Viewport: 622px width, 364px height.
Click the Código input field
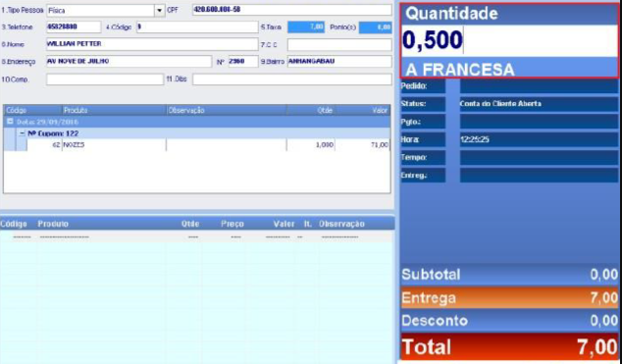(x=197, y=26)
